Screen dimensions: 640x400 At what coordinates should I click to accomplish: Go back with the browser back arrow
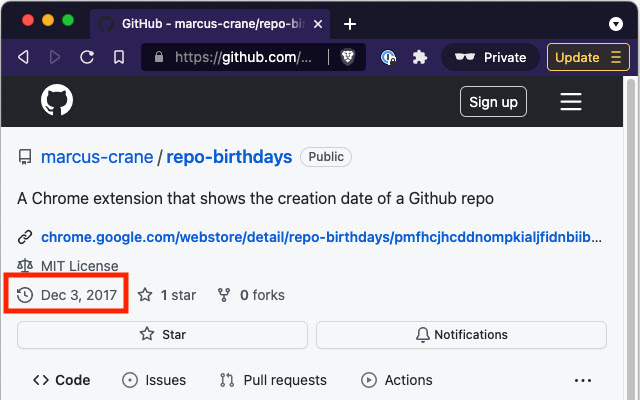[24, 57]
